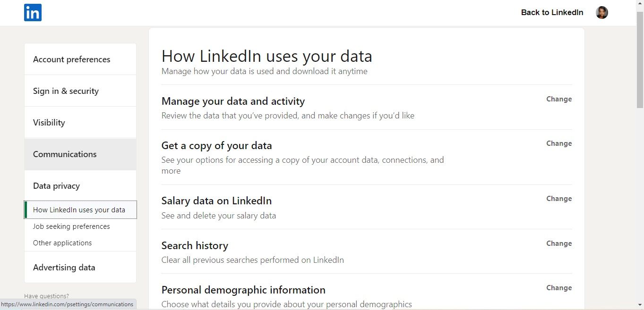
Task: Select How LinkedIn uses your data
Action: (79, 209)
